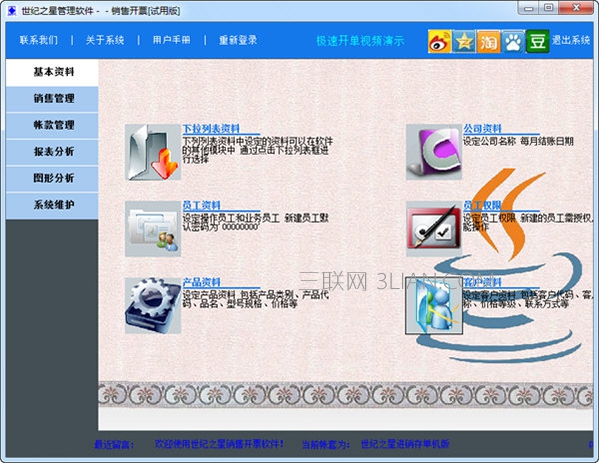Click the yellow star favorites icon
Screen dimensions: 599x463
(x=464, y=41)
